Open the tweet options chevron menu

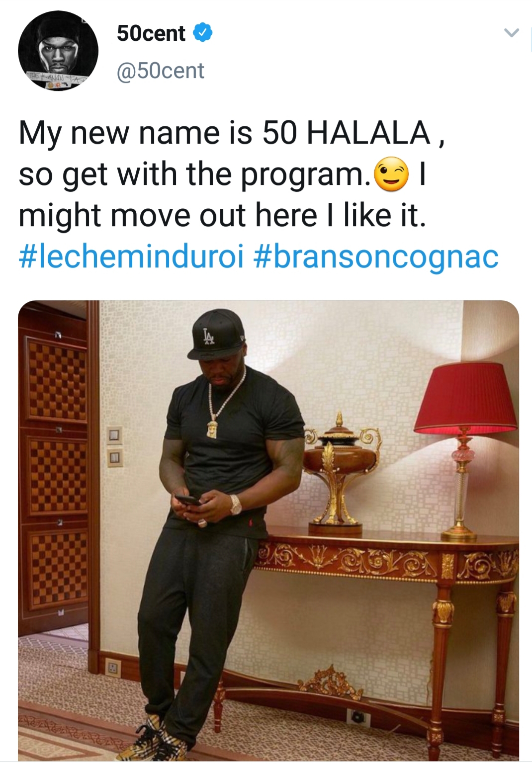512,34
